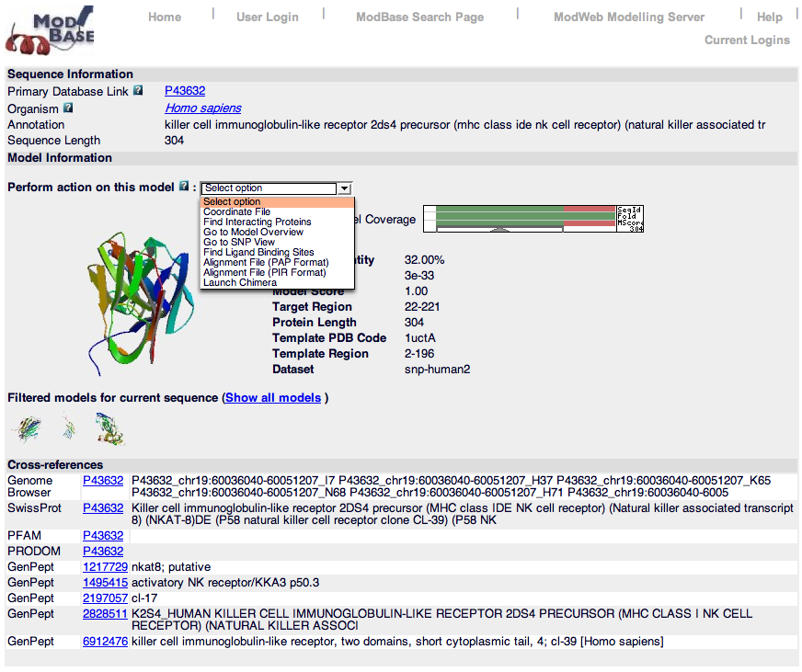Click the ModBase logo

(51, 30)
